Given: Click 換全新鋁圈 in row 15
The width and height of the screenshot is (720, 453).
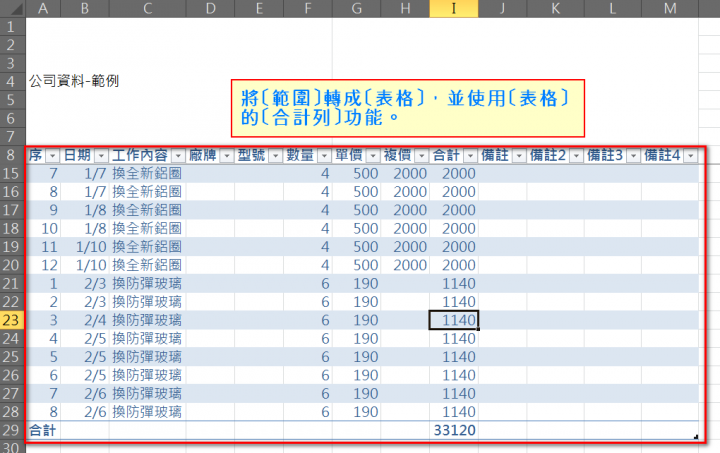Looking at the screenshot, I should tap(147, 173).
